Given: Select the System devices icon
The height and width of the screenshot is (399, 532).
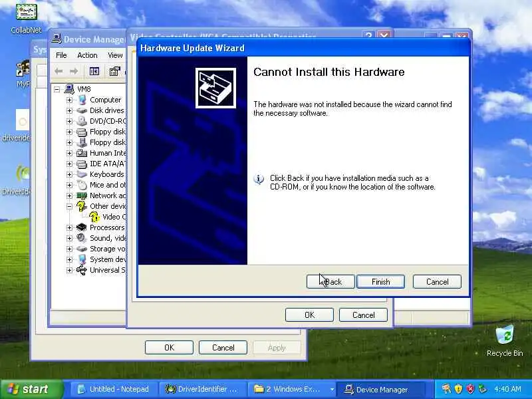Looking at the screenshot, I should pos(82,259).
